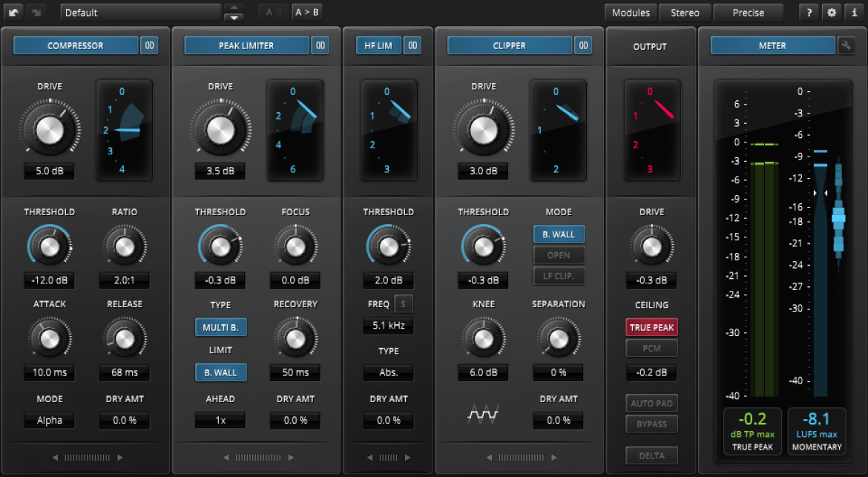Screen dimensions: 868x477
Task: Click the Peak Limiter stereo link icon
Action: click(320, 45)
